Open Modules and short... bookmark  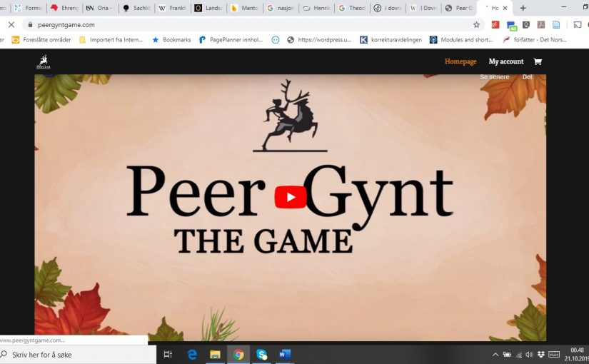point(461,39)
